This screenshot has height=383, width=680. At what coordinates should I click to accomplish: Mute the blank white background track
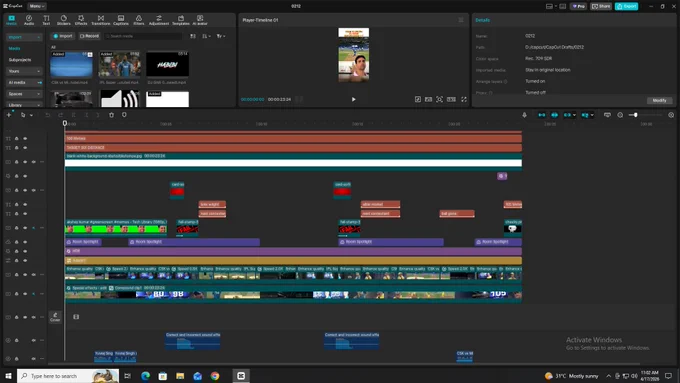33,162
